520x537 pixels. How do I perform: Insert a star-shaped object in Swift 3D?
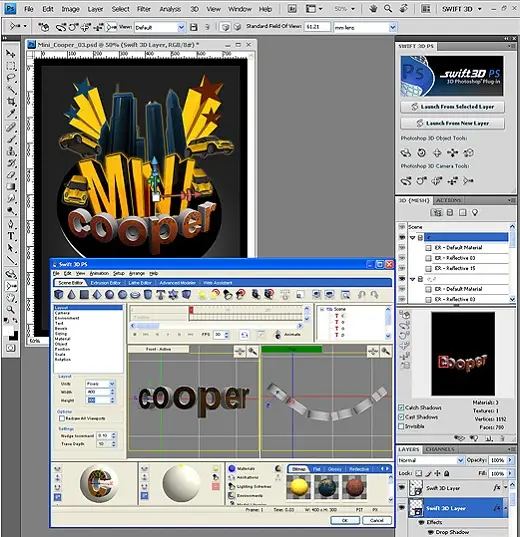(x=173, y=295)
